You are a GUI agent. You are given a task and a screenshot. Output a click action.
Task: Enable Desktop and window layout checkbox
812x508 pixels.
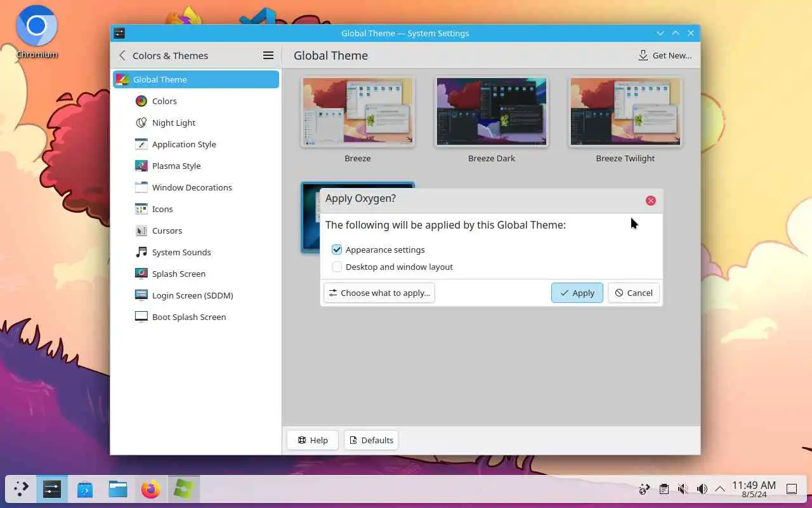[x=337, y=267]
